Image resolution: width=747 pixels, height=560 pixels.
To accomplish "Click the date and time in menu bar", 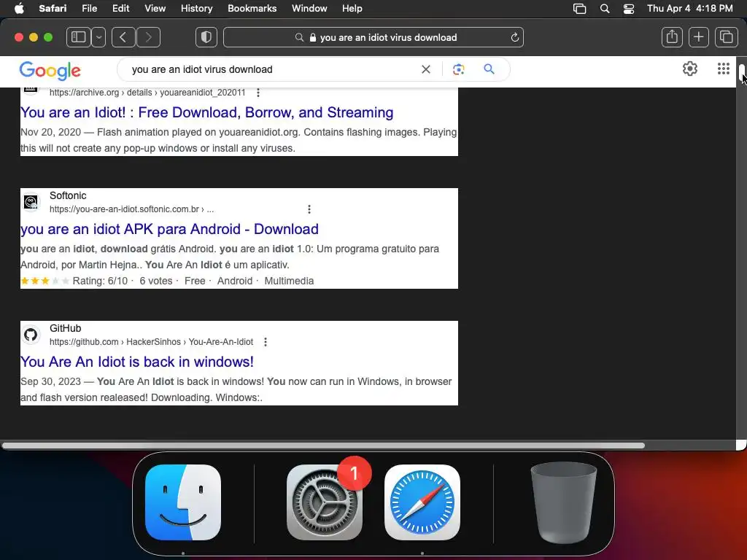I will (690, 9).
